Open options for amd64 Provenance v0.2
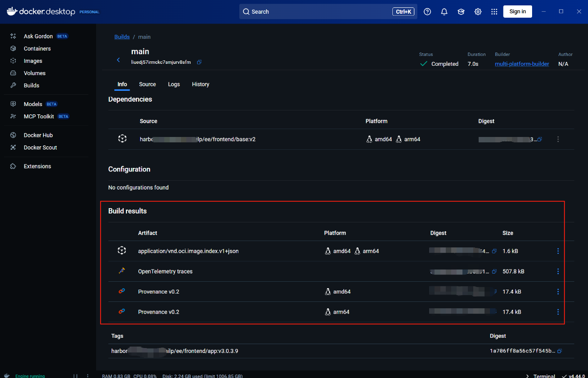This screenshot has width=588, height=378. 558,292
